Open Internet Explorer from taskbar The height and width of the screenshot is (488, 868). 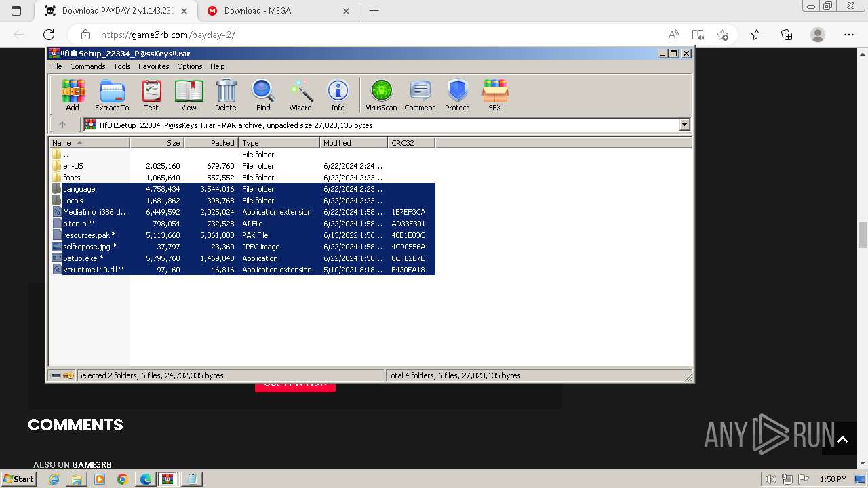pos(54,479)
